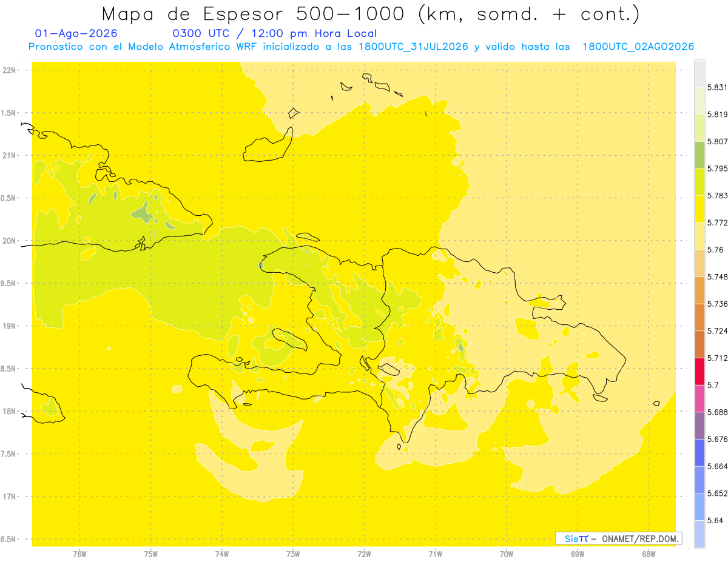728x562 pixels.
Task: Click the longitude label "73W"
Action: (293, 554)
